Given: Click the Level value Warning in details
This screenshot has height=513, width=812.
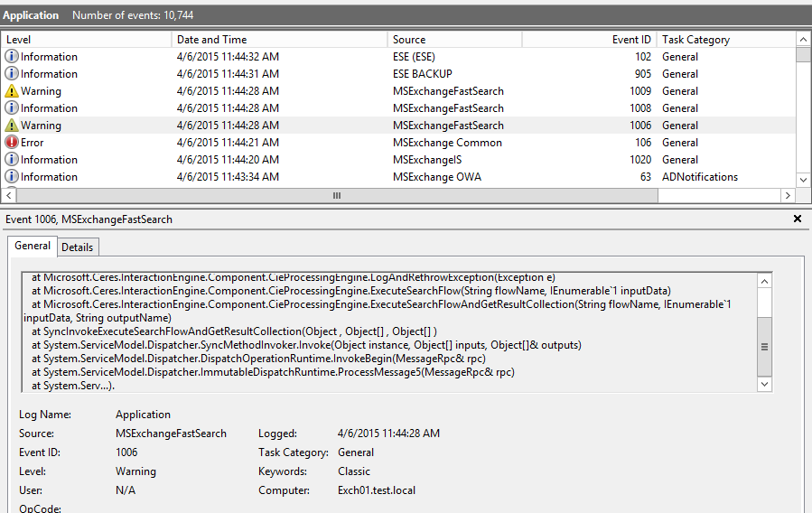Looking at the screenshot, I should click(135, 471).
